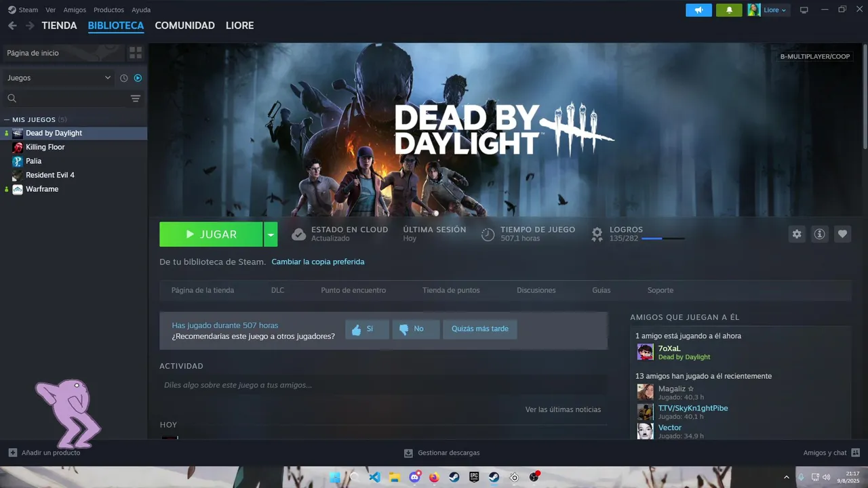Click the play time clock icon

tap(488, 235)
